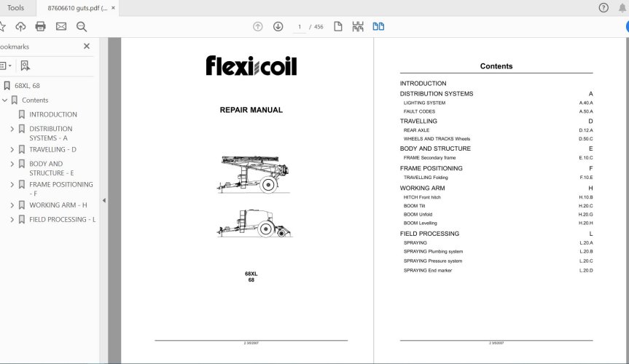Open the Help question mark icon
Image resolution: width=629 pixels, height=364 pixels.
point(603,7)
